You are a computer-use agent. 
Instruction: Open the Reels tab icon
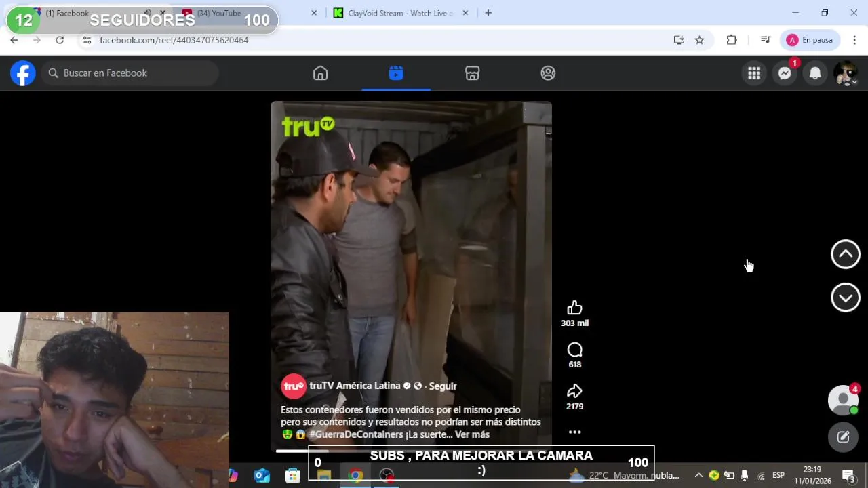396,73
